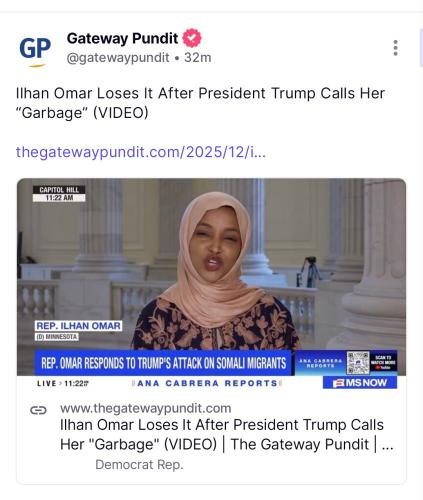The width and height of the screenshot is (423, 500).
Task: Open the www.thegatewaypundit.com card domain
Action: (146, 408)
